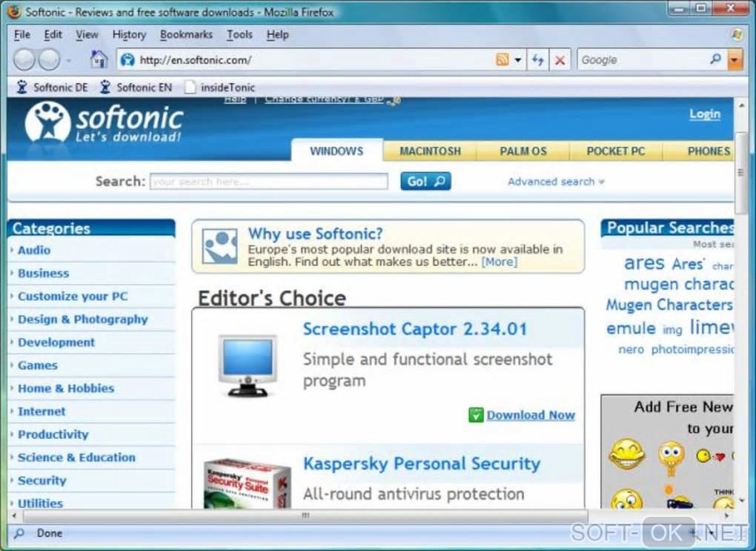The height and width of the screenshot is (551, 756).
Task: Open the Help menu
Action: (x=277, y=35)
